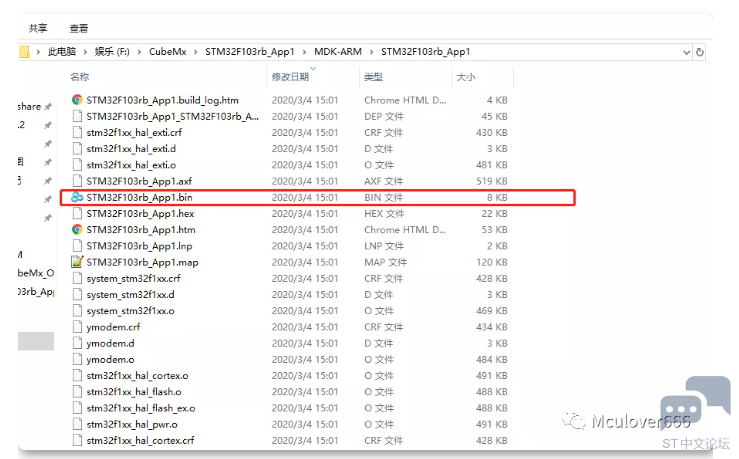Screen dimensions: 739x459
Task: Click the LNP 文件 type cell
Action: coord(384,246)
